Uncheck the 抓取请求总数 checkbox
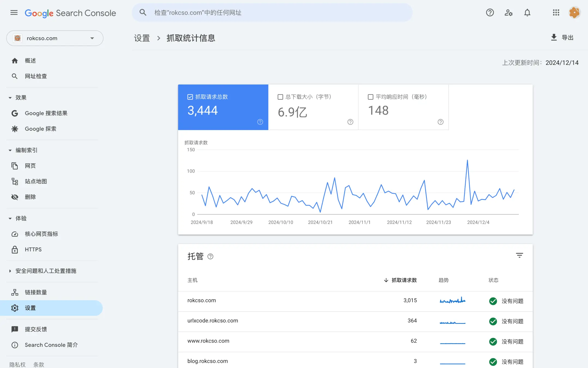This screenshot has height=368, width=588. coord(190,97)
